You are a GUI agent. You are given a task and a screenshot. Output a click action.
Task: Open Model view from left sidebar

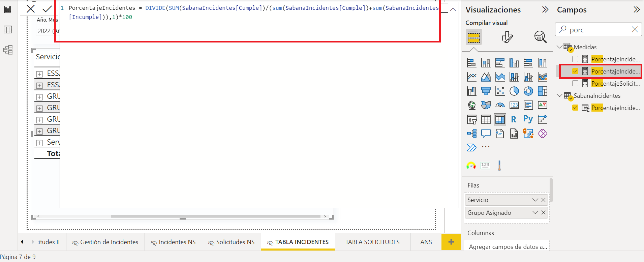(x=8, y=50)
